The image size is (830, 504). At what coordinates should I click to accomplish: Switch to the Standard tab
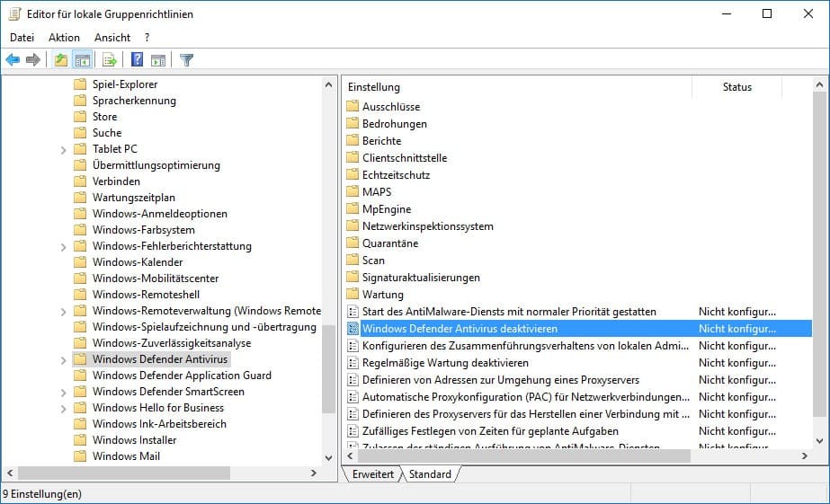[430, 473]
